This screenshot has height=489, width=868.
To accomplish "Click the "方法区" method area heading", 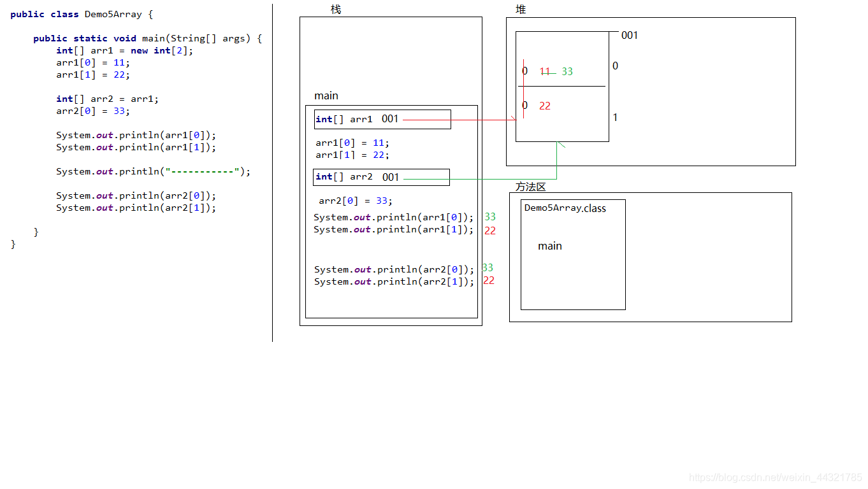I will (x=531, y=187).
